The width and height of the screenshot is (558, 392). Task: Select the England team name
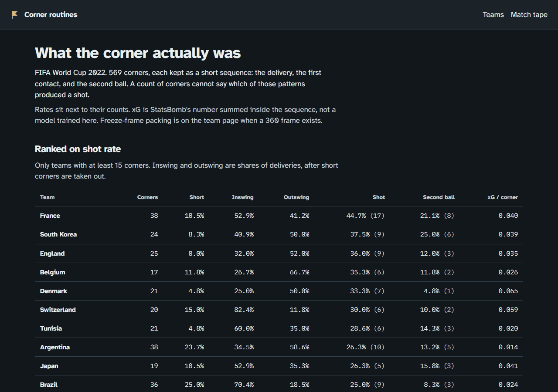pos(52,253)
